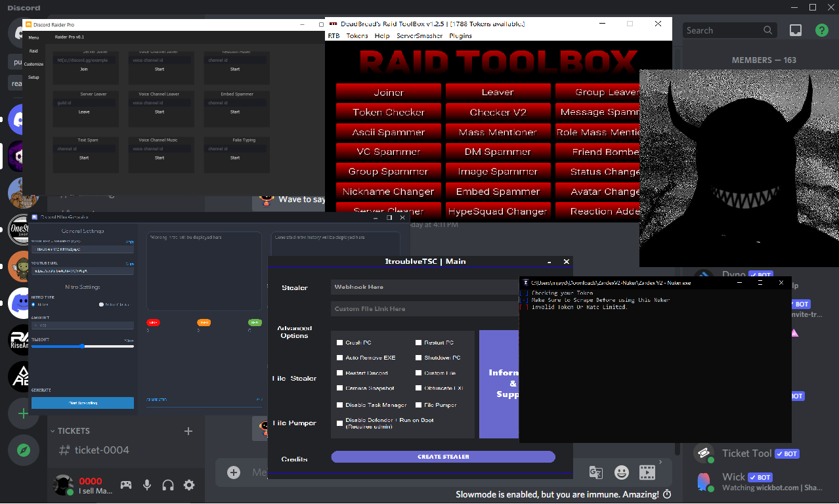Open the Tokens menu in Raid ToolBox

tap(357, 36)
